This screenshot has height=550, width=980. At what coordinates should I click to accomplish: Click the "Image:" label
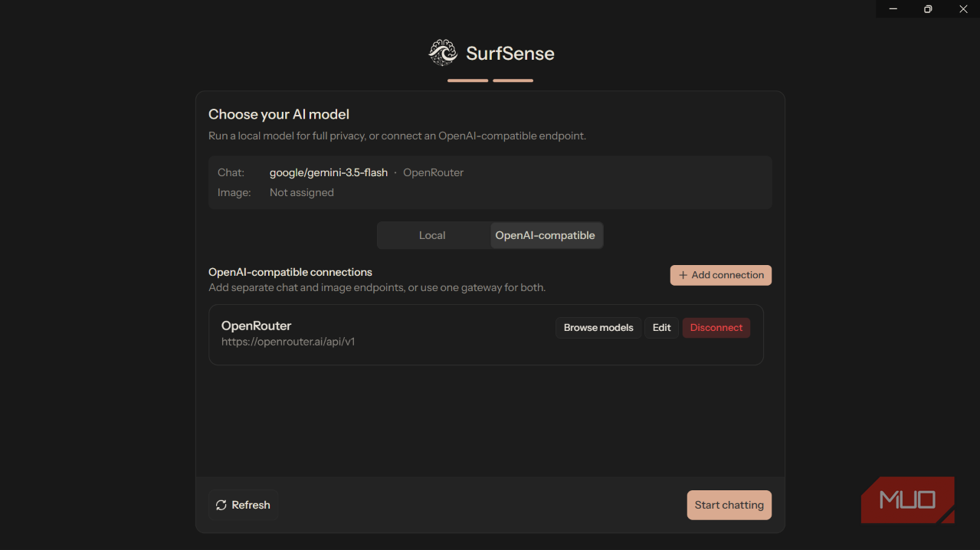[234, 193]
